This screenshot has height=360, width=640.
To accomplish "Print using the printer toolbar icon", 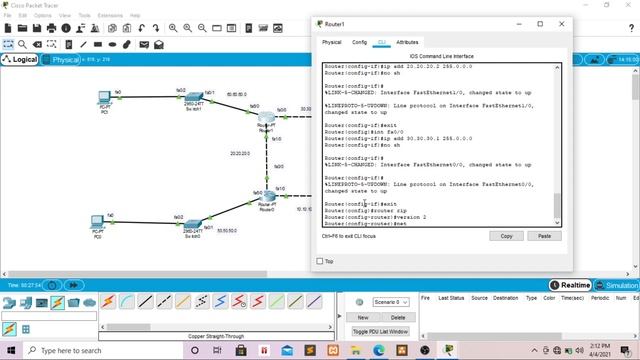I will coord(51,28).
